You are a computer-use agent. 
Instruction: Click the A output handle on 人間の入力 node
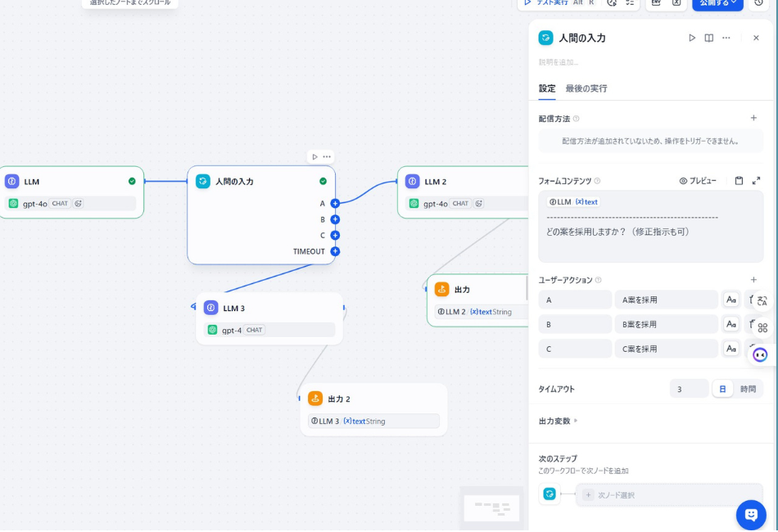pyautogui.click(x=334, y=203)
